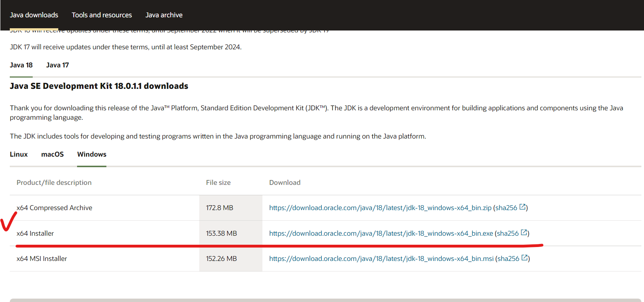Open the Java downloads nav item
The image size is (644, 302).
coord(34,15)
